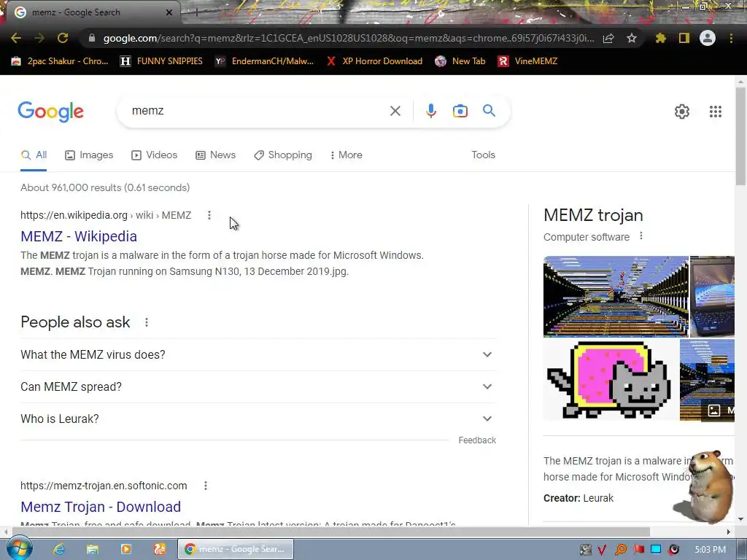
Task: Start voice search with the microphone
Action: click(430, 111)
